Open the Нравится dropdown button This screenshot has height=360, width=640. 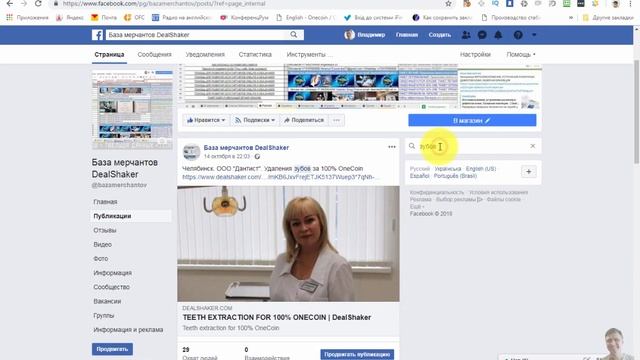[x=206, y=120]
